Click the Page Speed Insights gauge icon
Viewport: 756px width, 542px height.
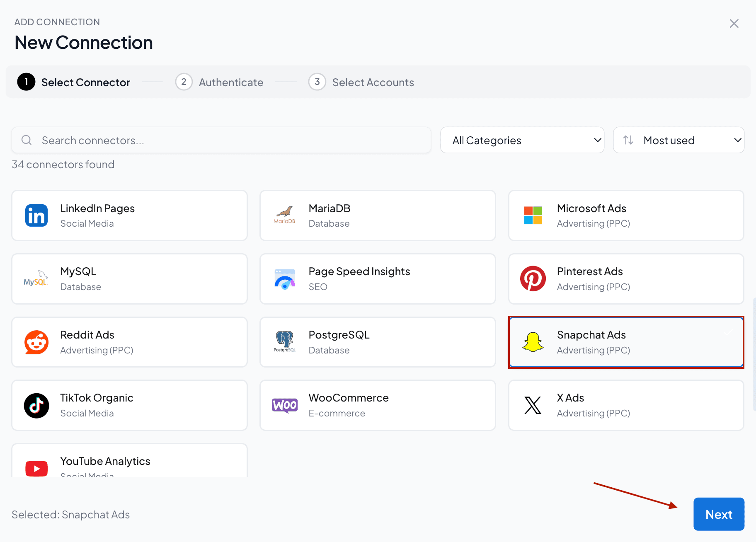point(285,279)
